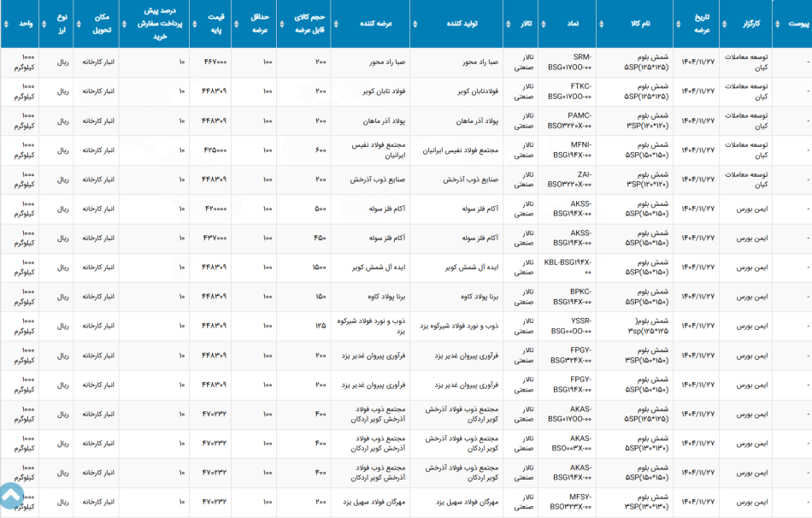
Task: Sort by درصد پیش پرداخت سفارش خرید arrows
Action: coord(124,24)
